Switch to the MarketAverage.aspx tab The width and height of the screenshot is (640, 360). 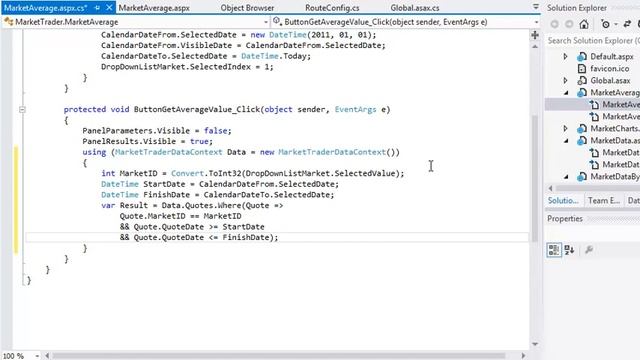point(154,8)
